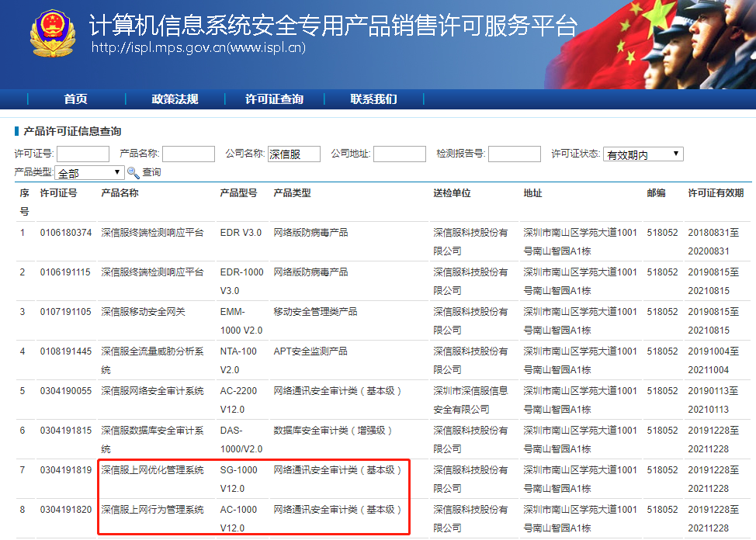
Task: Click the 送检单位 column header
Action: [x=452, y=193]
